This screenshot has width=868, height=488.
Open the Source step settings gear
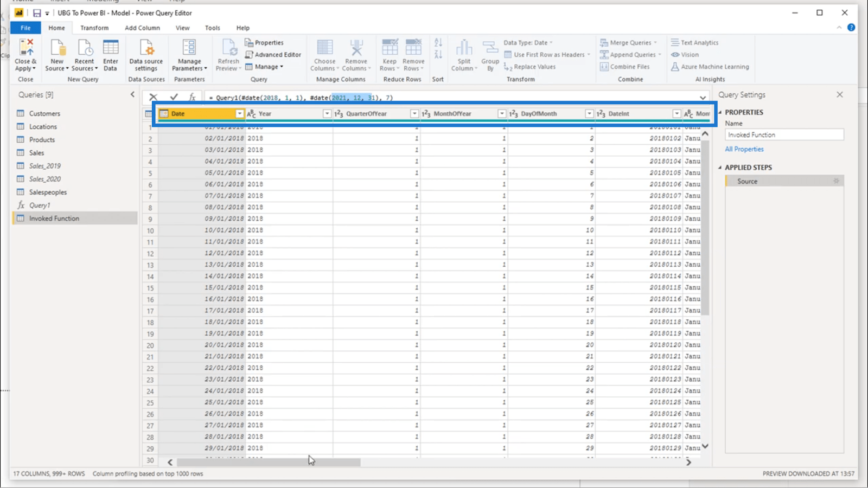836,181
